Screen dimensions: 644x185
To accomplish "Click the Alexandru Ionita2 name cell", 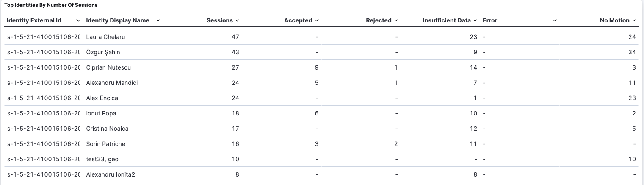I will point(111,174).
